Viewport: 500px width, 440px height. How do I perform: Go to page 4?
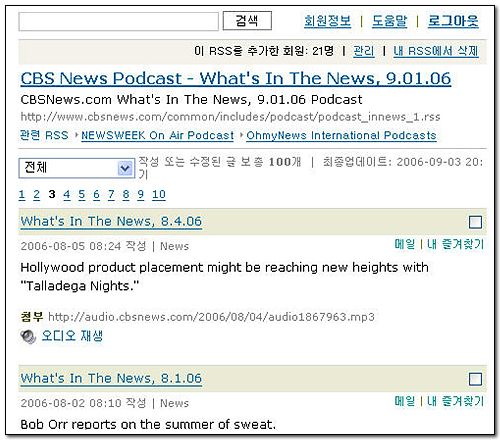(x=67, y=194)
